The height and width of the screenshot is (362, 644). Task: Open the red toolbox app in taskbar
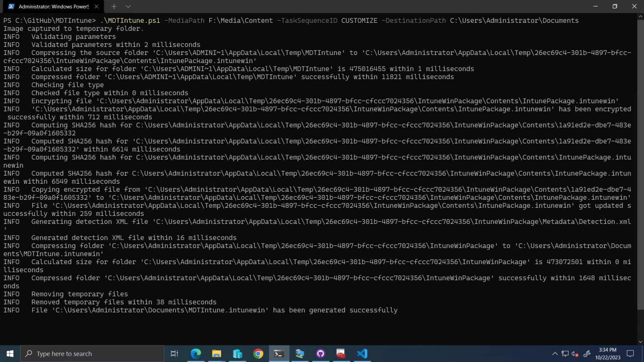click(x=341, y=354)
